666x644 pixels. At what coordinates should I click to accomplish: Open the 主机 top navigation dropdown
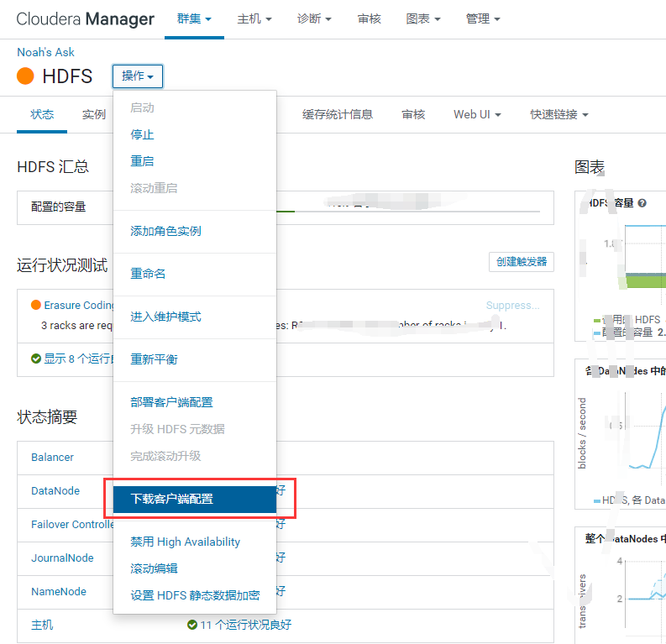(x=254, y=19)
